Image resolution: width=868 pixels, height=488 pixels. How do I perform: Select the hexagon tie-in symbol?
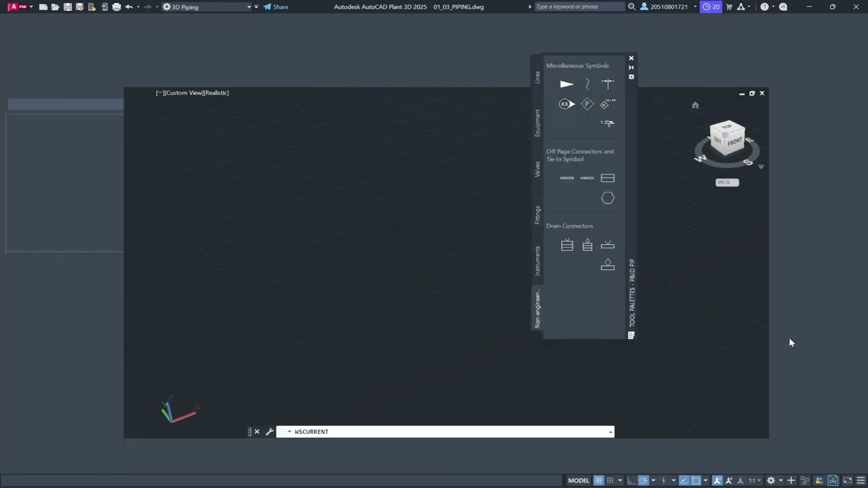pos(608,198)
